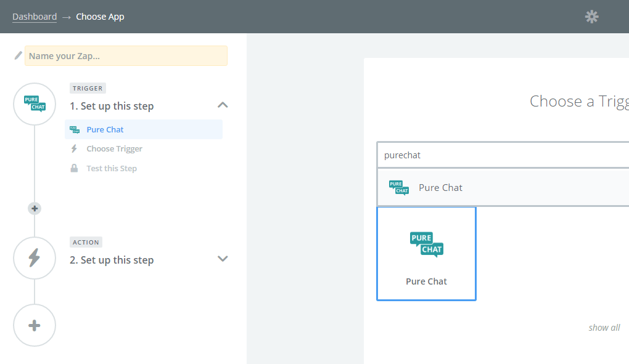Click the app search field containing purechat
The image size is (629, 364).
503,155
